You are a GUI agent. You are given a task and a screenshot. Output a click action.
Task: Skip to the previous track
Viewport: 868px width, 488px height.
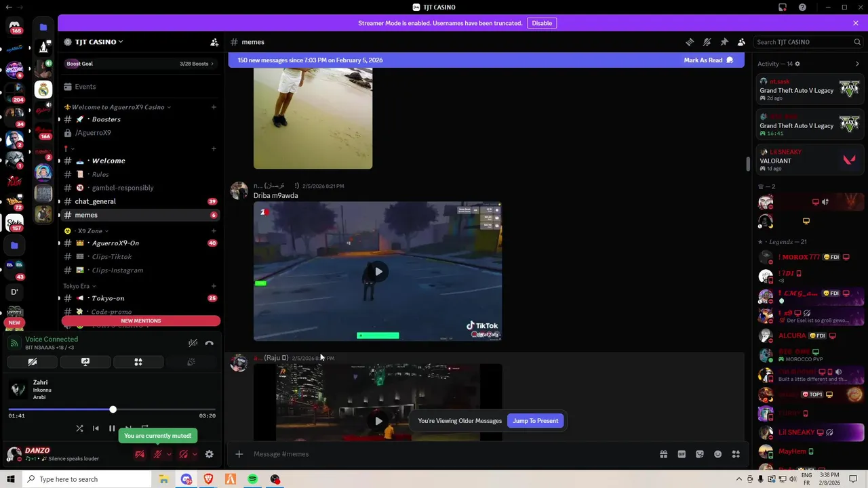click(x=96, y=428)
